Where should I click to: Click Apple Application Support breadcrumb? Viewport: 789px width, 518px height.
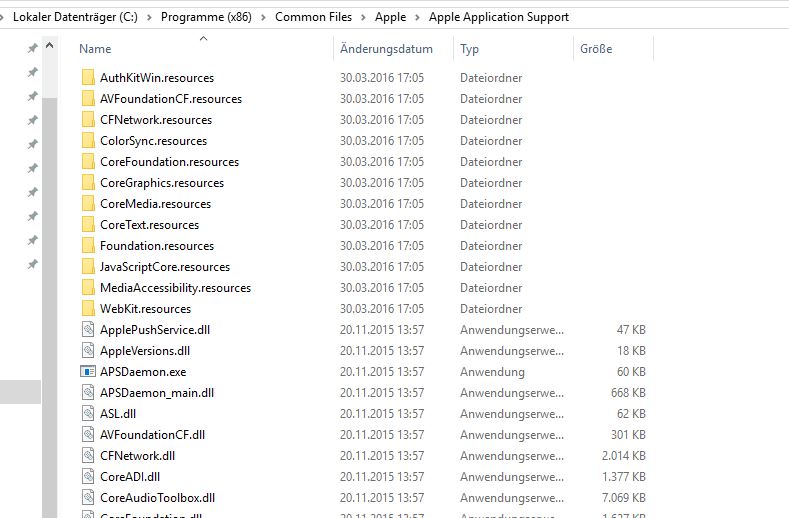click(499, 17)
